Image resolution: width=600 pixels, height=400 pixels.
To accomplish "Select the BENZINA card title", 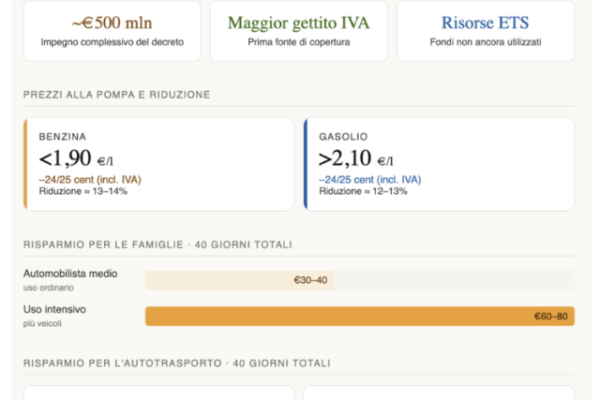I will pos(63,136).
